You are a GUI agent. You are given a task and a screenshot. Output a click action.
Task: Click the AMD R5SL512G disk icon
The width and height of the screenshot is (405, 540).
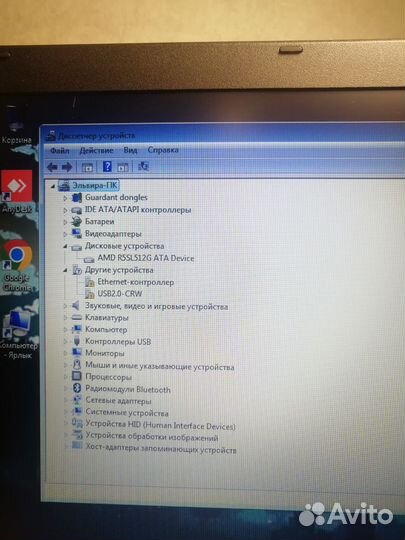pos(89,259)
